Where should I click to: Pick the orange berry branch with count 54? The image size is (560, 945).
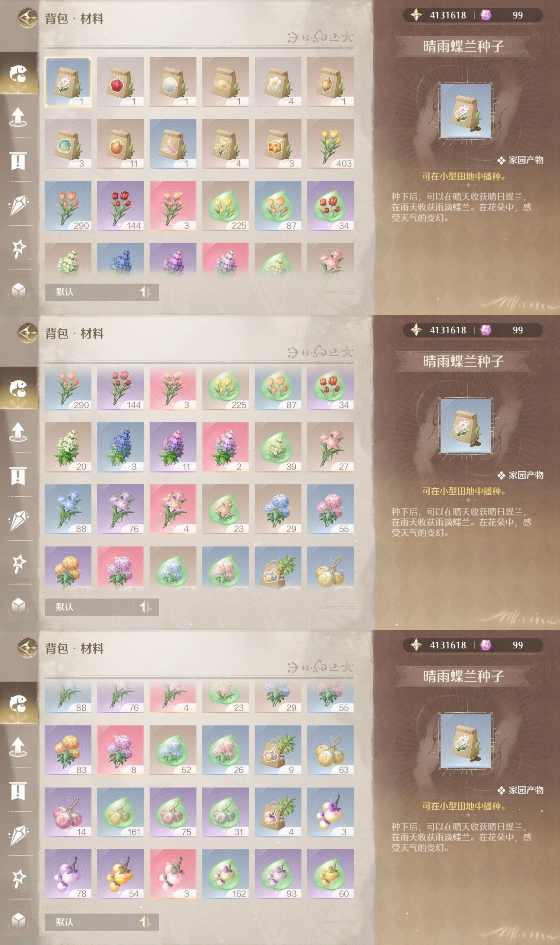point(120,874)
